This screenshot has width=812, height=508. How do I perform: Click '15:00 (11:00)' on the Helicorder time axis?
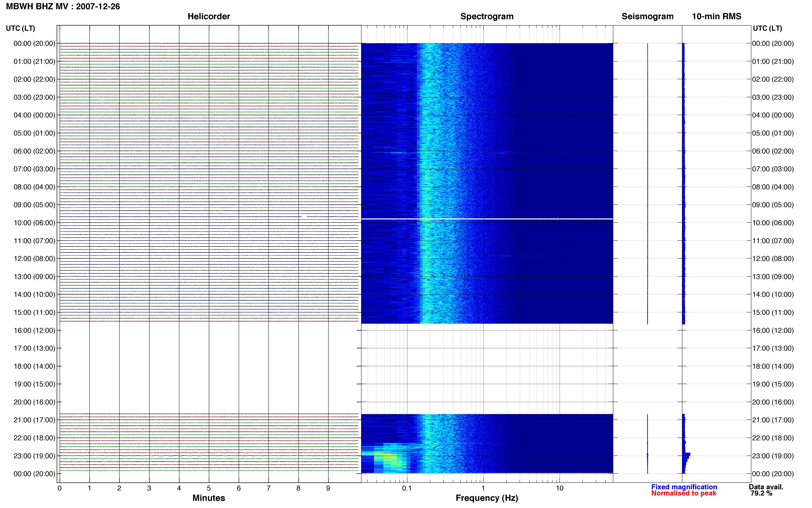34,312
